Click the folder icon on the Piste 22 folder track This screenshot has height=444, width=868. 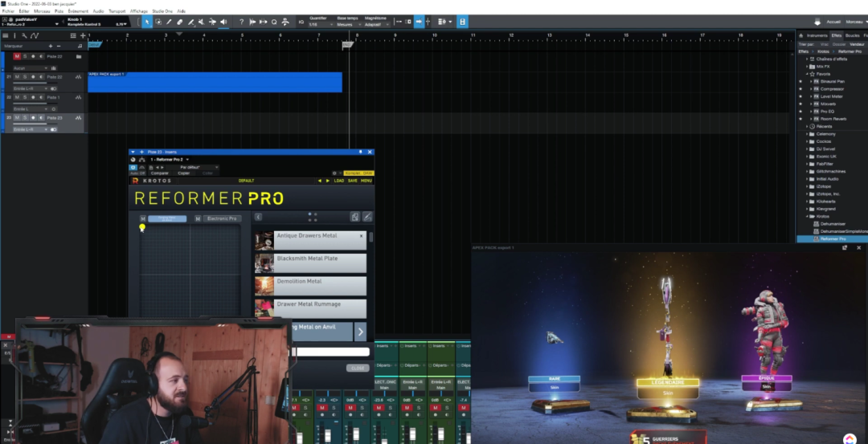79,56
